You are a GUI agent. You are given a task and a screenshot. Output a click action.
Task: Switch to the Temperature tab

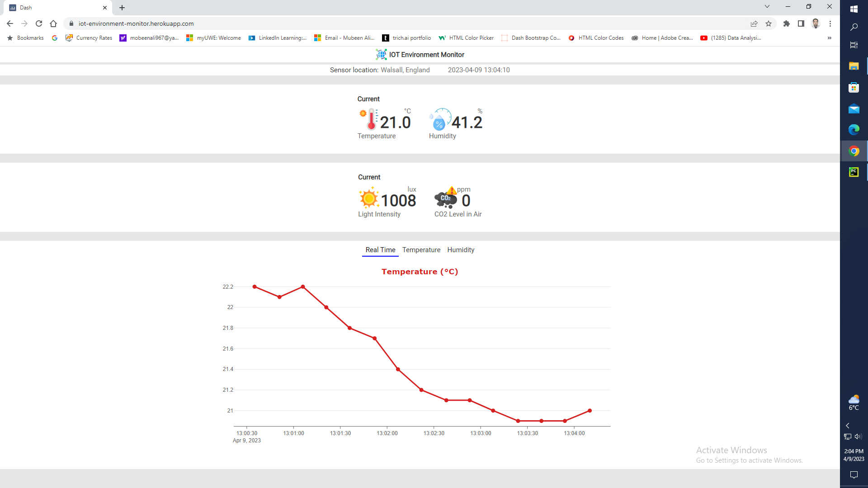click(x=421, y=250)
